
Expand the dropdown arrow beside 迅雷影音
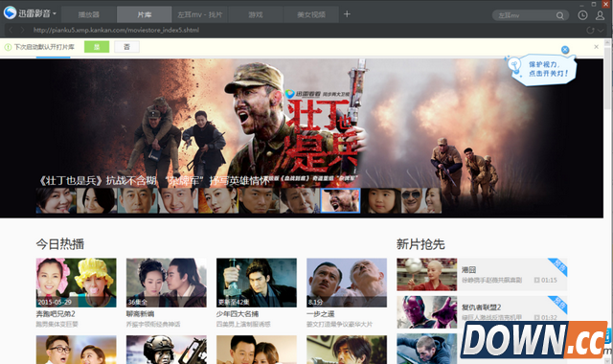pos(55,13)
